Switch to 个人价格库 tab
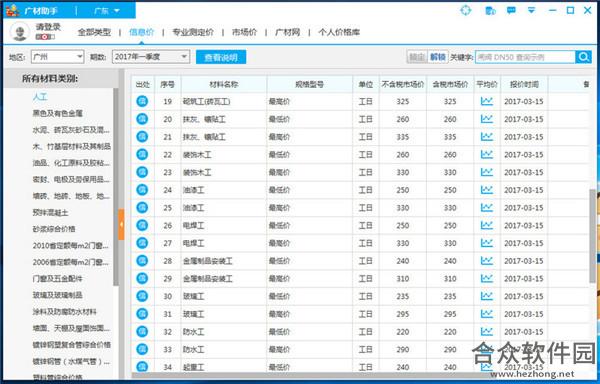The width and height of the screenshot is (600, 384). 339,32
